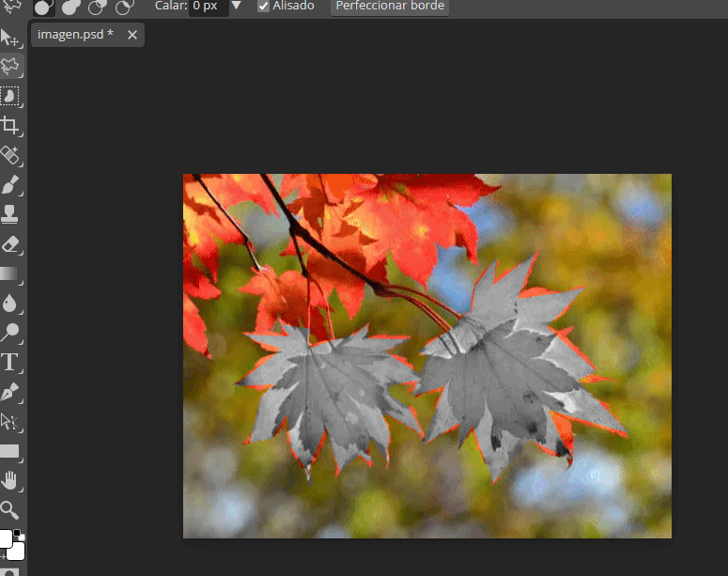Select the Pen tool
Image resolution: width=728 pixels, height=576 pixels.
coord(10,392)
